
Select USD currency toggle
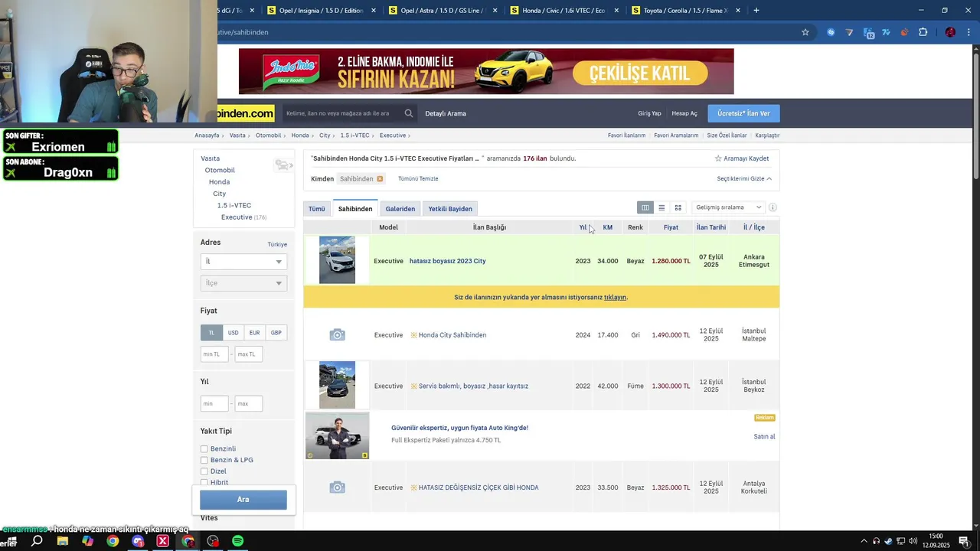pyautogui.click(x=233, y=333)
